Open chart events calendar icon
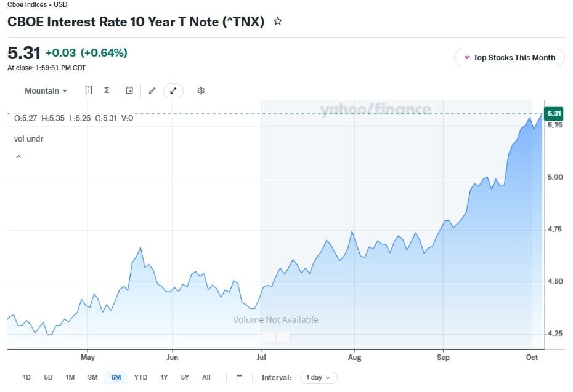The width and height of the screenshot is (573, 392). 129,90
